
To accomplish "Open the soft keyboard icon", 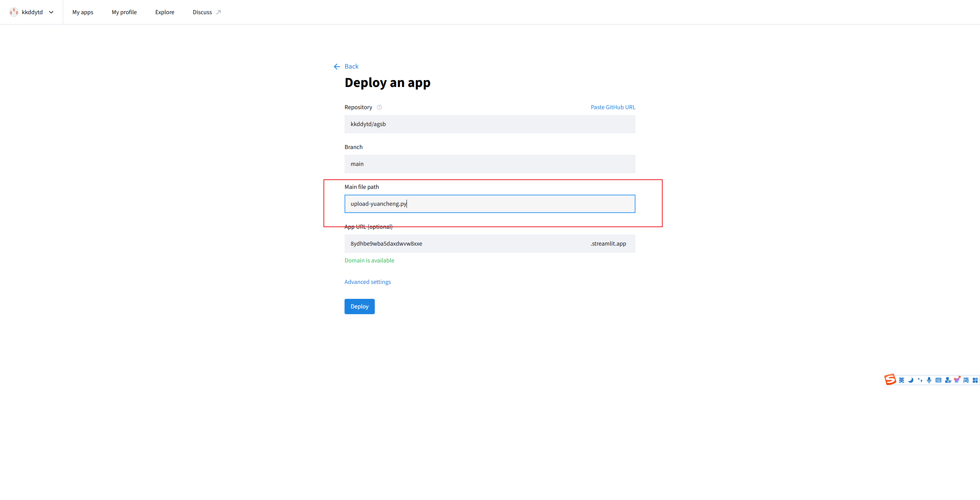I will tap(938, 380).
